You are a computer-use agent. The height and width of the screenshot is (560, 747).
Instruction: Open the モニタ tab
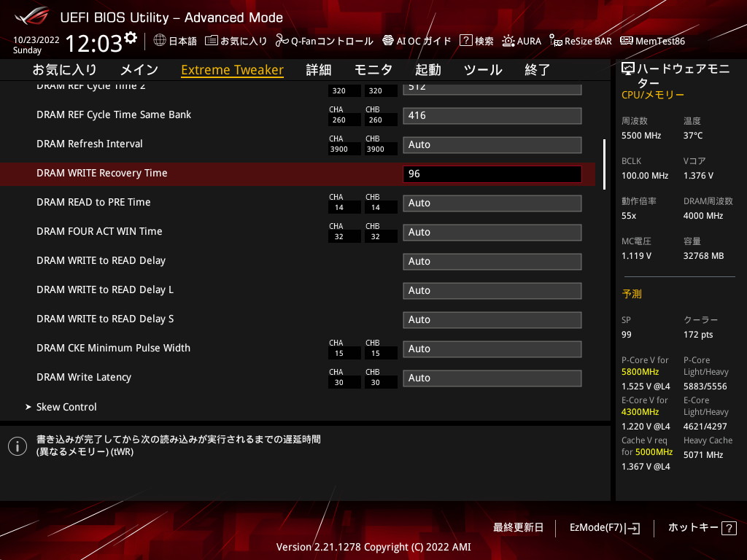coord(373,70)
